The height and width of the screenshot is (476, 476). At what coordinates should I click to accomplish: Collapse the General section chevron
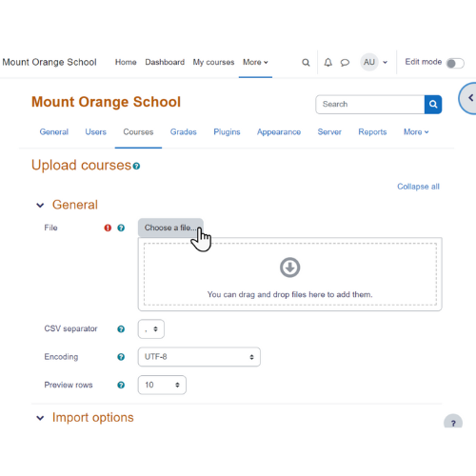click(x=40, y=206)
